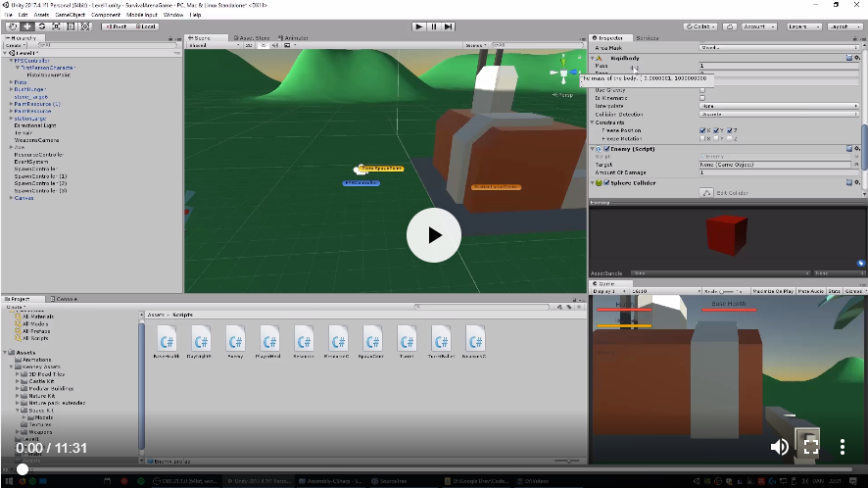Select the Move tool in Unity toolbar
This screenshot has height=488, width=868.
coord(26,26)
